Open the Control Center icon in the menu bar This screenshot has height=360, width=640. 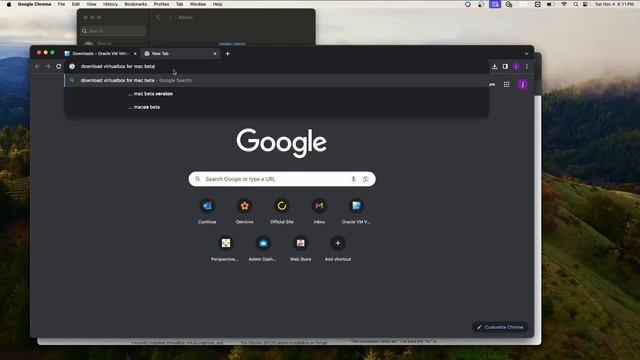[585, 4]
